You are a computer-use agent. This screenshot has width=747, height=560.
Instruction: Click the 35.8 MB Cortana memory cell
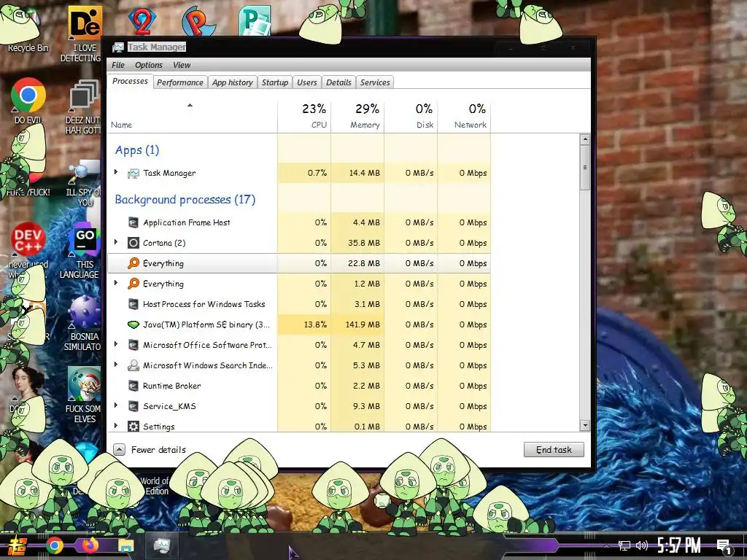357,243
